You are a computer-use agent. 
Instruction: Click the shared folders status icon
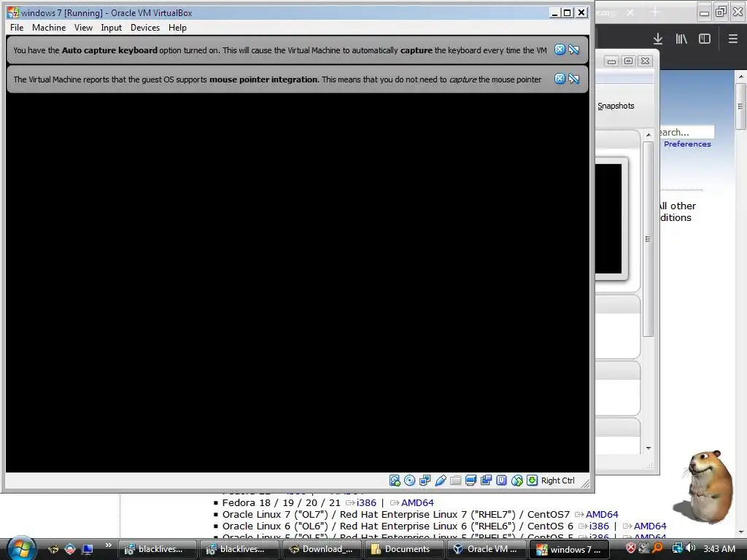(455, 481)
